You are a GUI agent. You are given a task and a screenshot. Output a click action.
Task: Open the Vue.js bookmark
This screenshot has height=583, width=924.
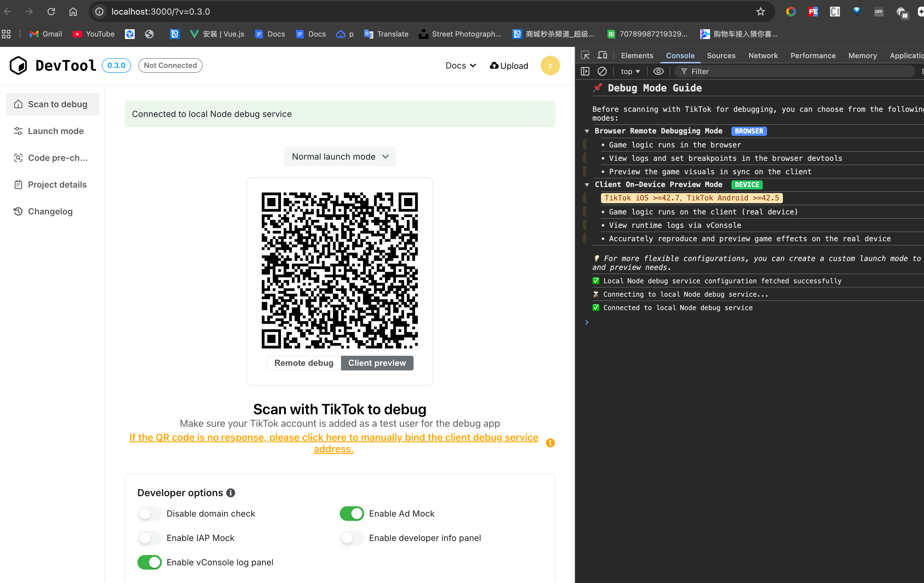217,34
